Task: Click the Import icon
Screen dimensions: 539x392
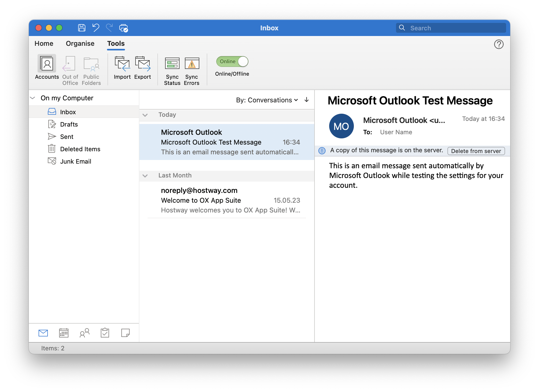Action: [122, 67]
